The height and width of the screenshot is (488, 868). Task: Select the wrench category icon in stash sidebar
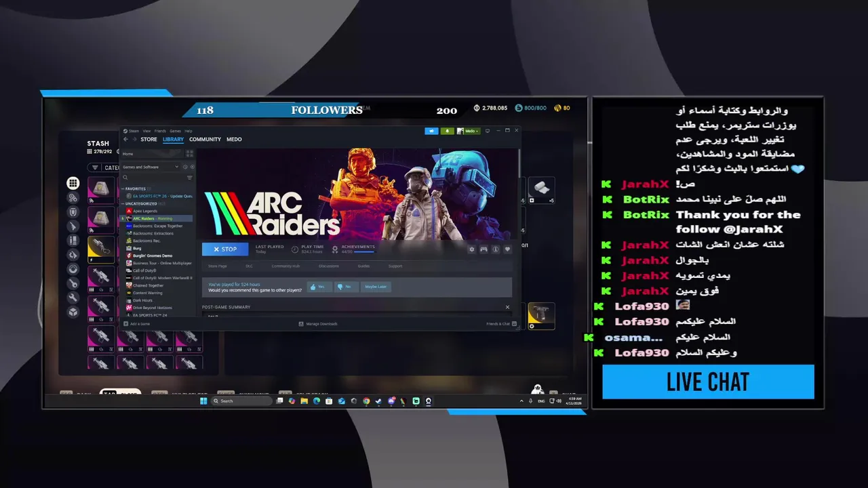pyautogui.click(x=73, y=298)
